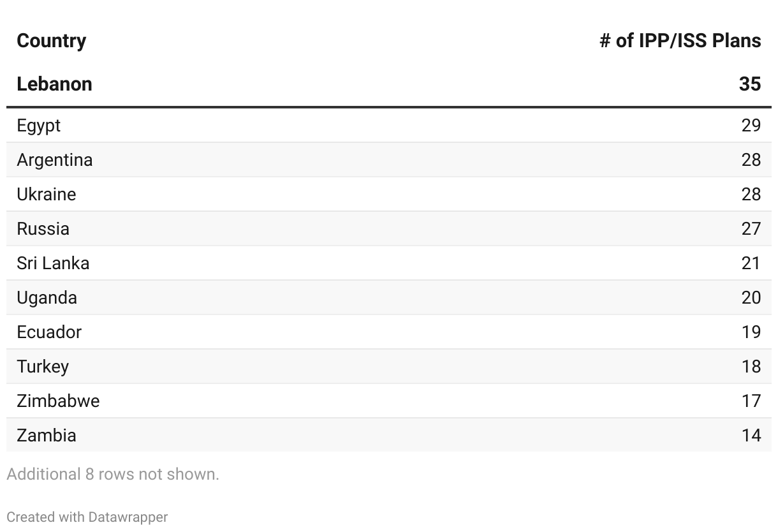
Task: Click the # of IPP/ISS Plans column header
Action: pyautogui.click(x=680, y=41)
